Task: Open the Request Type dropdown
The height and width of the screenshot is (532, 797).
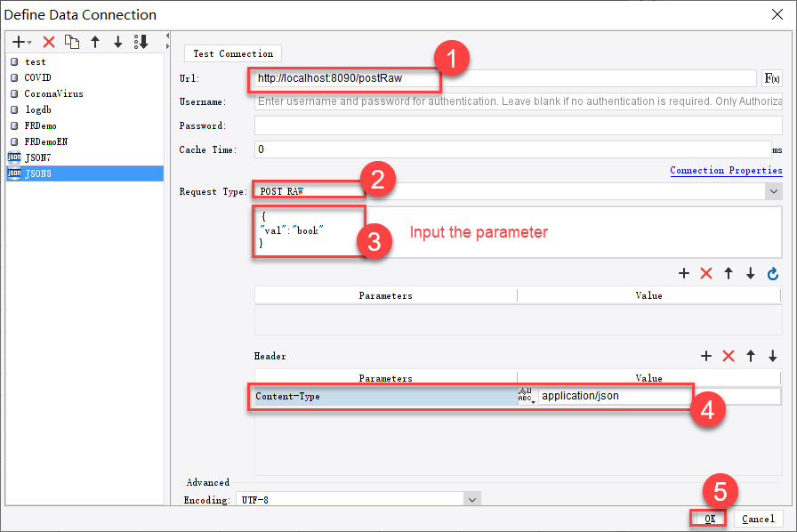Action: click(x=772, y=190)
